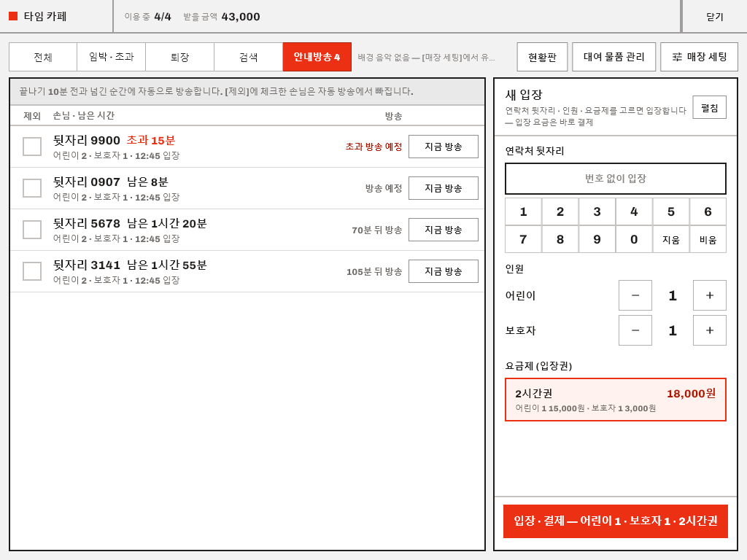Click the 지움 backspace key

tap(671, 239)
